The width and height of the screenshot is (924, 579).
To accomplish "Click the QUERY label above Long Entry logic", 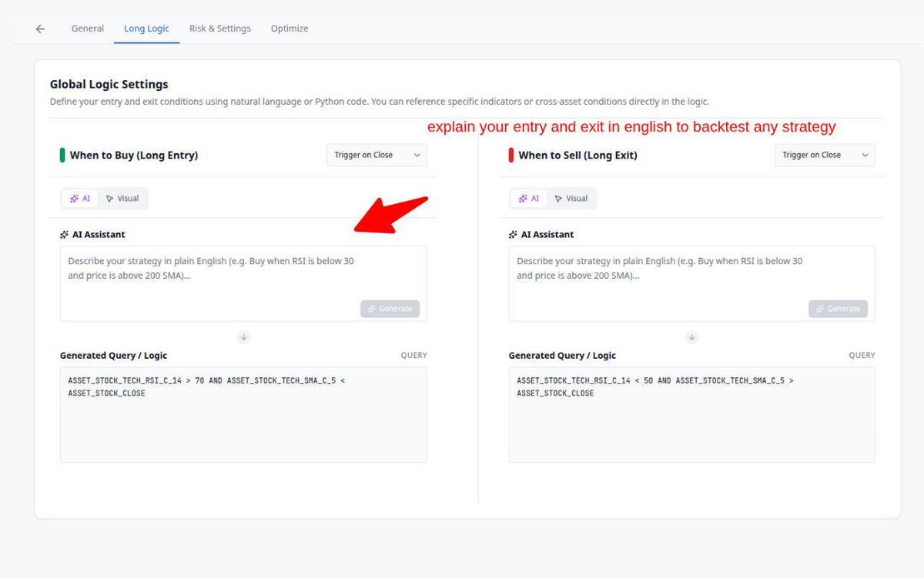I will coord(413,356).
